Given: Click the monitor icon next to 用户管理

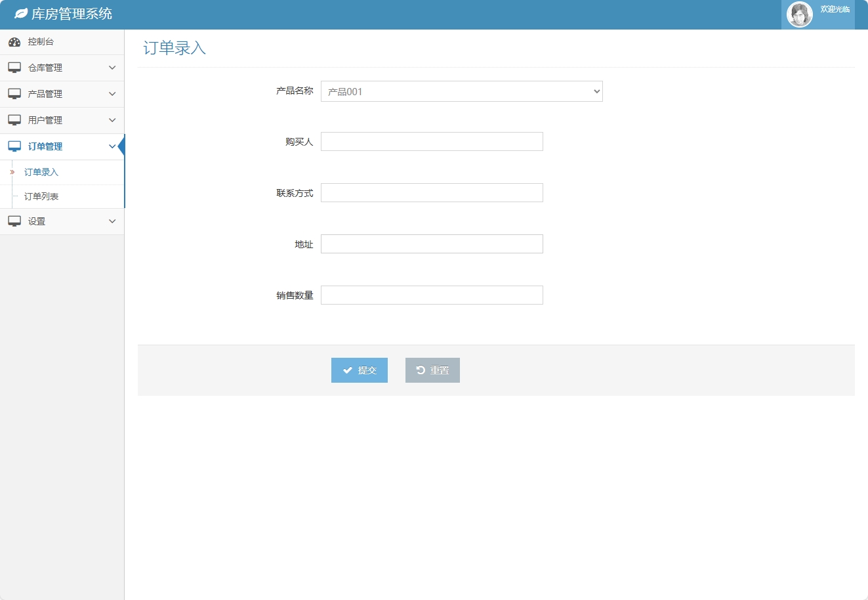Looking at the screenshot, I should point(14,119).
